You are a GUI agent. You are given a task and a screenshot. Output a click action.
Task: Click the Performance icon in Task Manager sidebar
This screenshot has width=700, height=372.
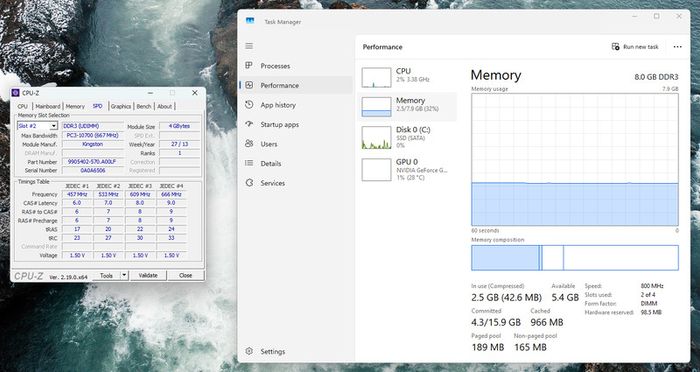click(x=249, y=85)
